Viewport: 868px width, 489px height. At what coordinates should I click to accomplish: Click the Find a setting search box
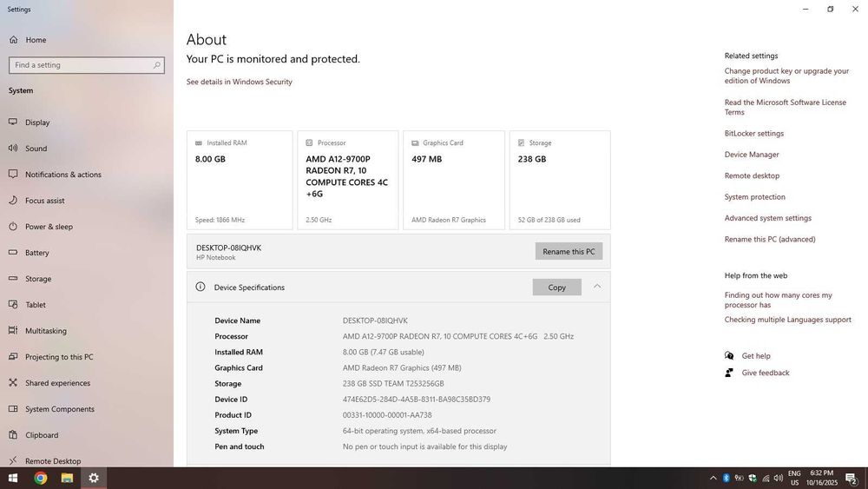click(x=78, y=65)
